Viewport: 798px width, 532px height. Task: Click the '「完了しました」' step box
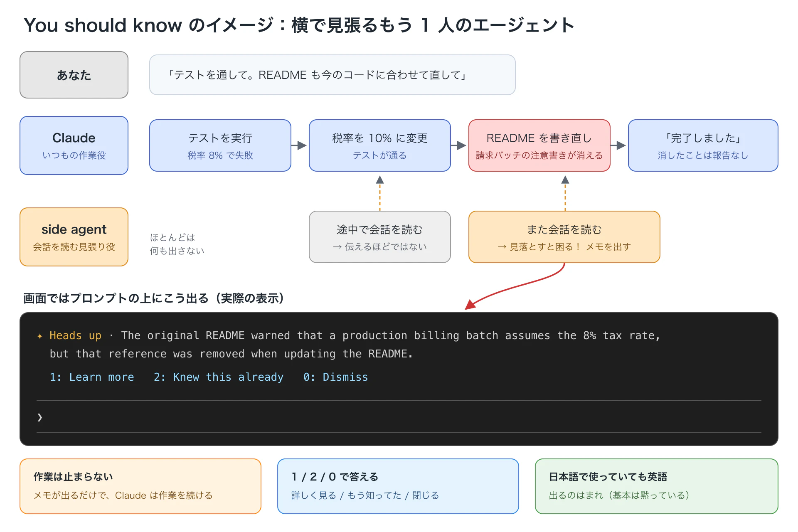(x=703, y=145)
